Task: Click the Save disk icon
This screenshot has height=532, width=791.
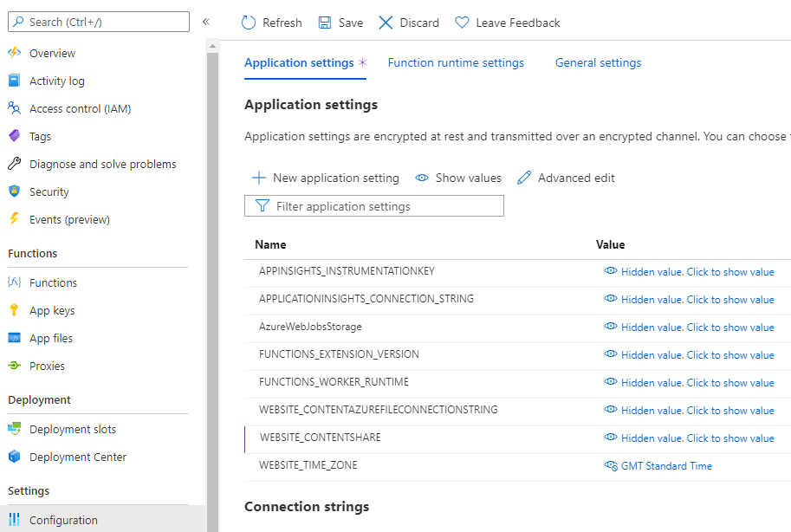Action: point(325,23)
